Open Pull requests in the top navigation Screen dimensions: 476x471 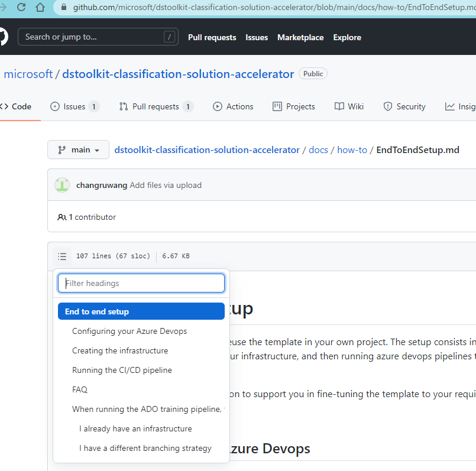pyautogui.click(x=212, y=37)
